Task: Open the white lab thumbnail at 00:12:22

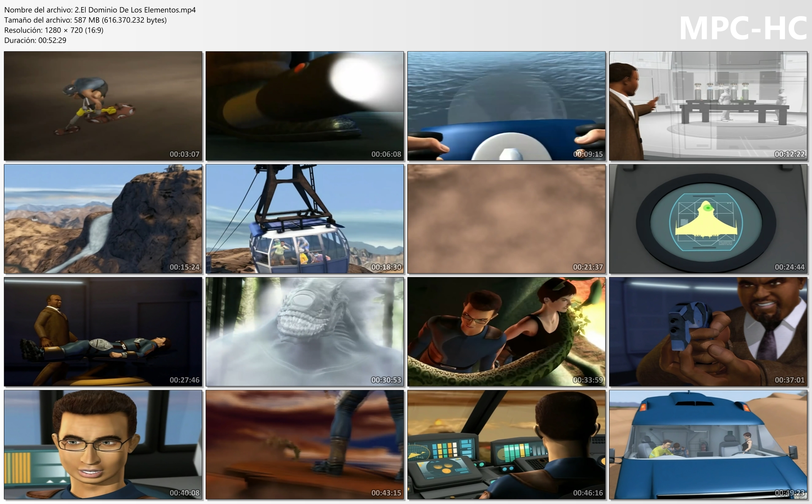Action: point(708,106)
